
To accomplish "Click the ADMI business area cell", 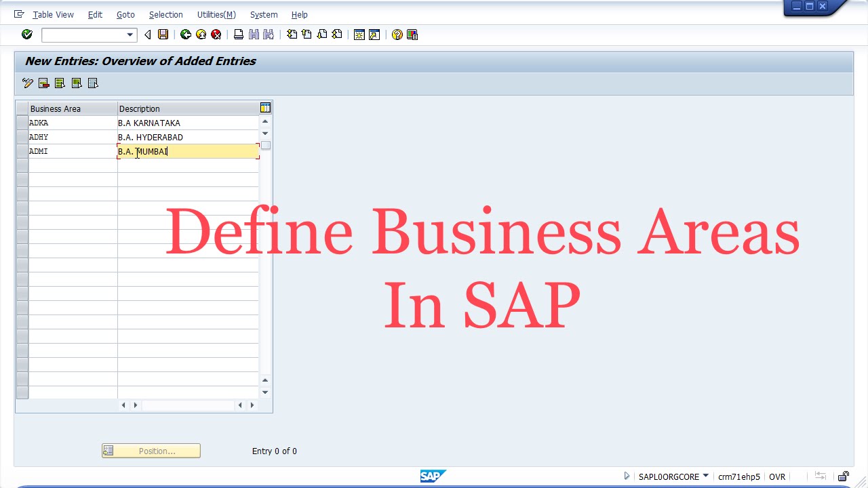I will click(73, 152).
